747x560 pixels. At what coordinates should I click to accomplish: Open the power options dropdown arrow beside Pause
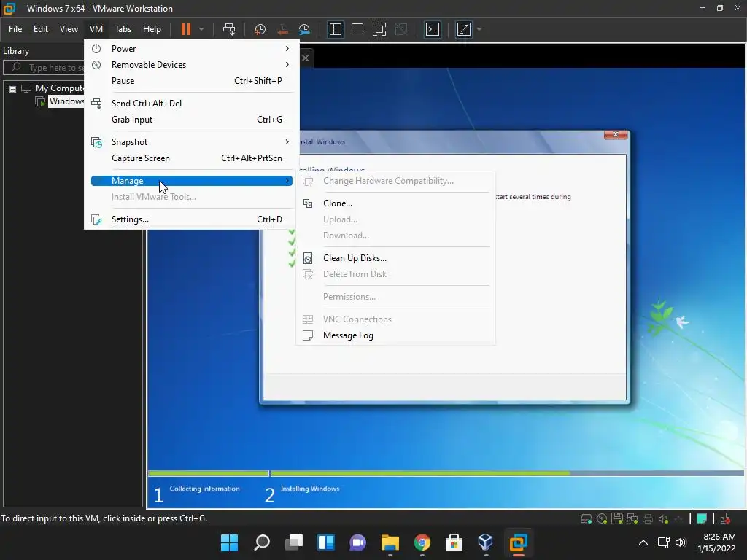[201, 29]
